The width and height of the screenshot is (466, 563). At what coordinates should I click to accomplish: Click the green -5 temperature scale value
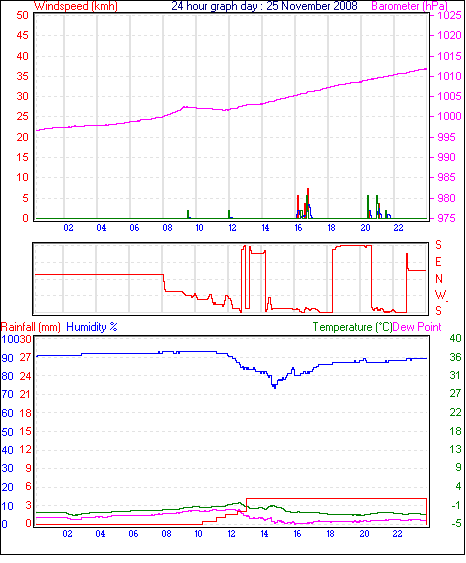(456, 524)
